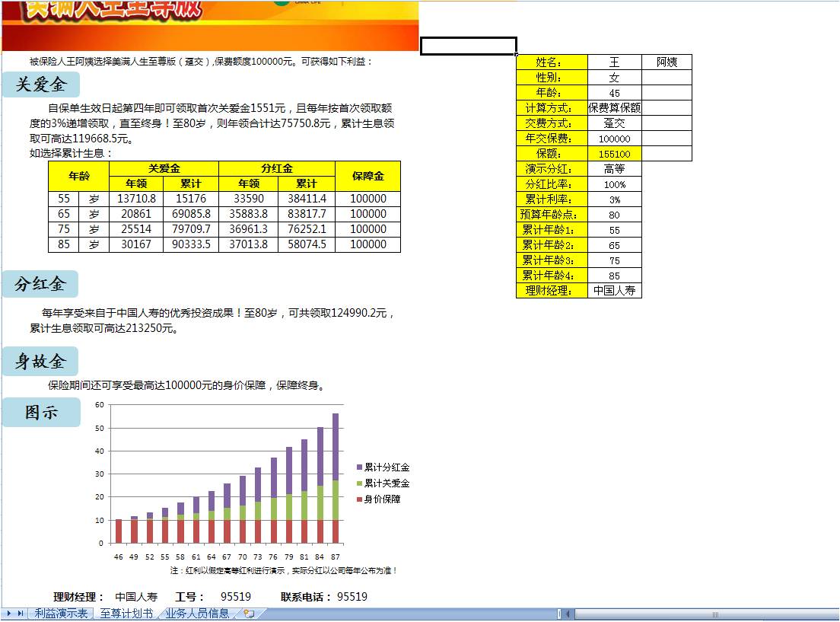Screen dimensions: 840x622
Task: Click the 累计年龄2 value 65
Action: point(615,245)
